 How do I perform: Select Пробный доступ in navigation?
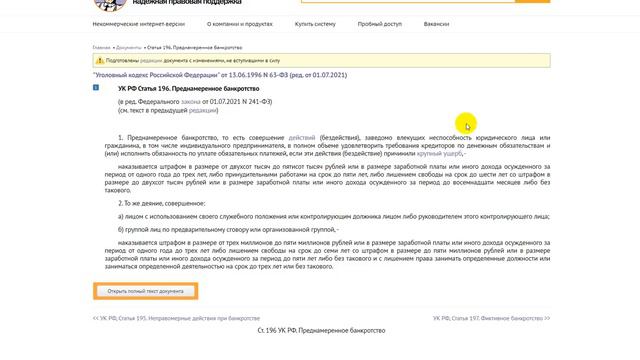pos(380,24)
